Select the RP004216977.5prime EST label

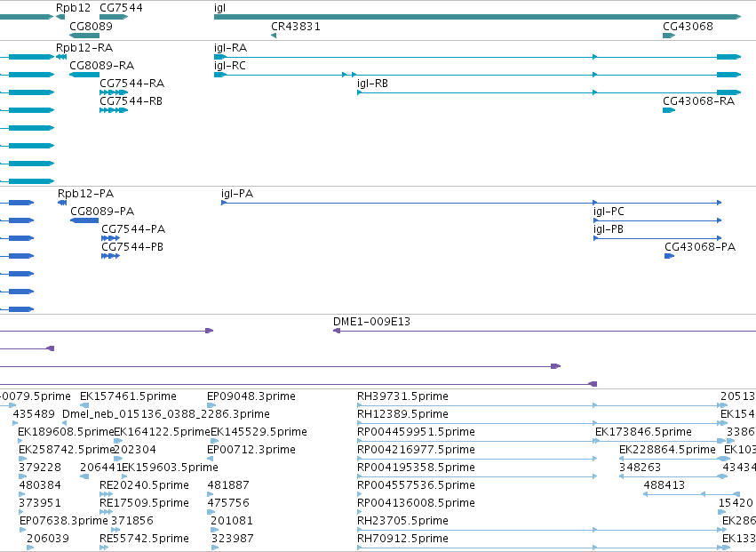coord(416,450)
